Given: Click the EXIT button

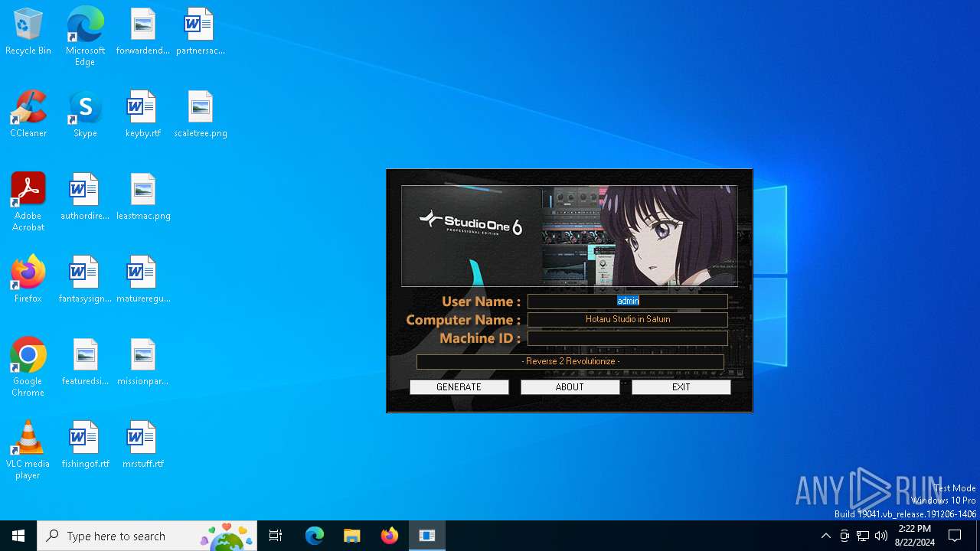Looking at the screenshot, I should pos(681,387).
